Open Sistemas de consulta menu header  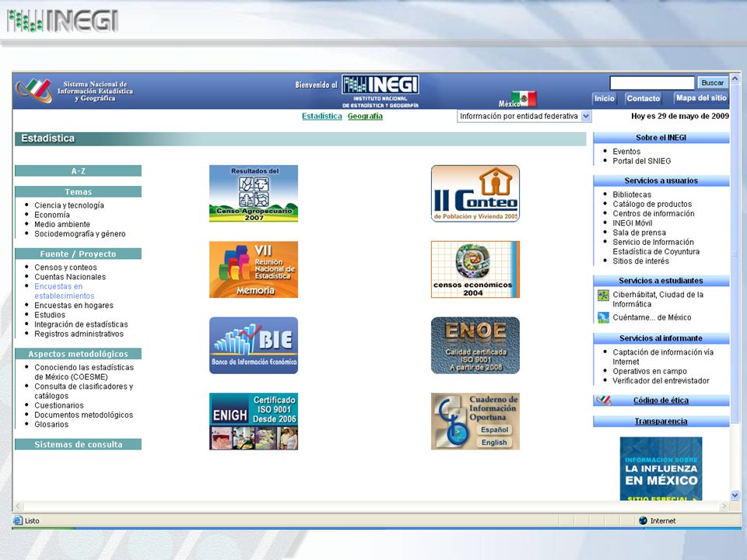coord(78,444)
